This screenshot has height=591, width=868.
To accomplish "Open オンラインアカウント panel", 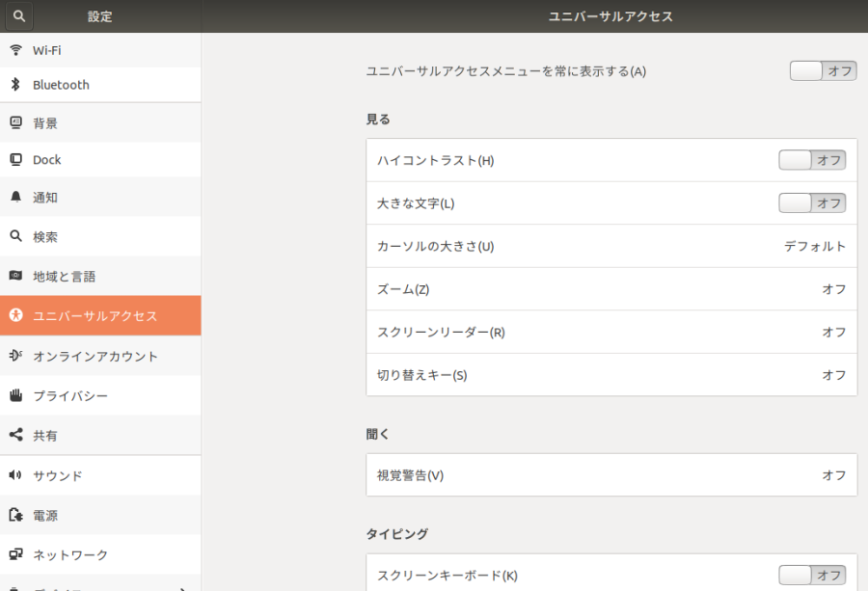I will 100,356.
